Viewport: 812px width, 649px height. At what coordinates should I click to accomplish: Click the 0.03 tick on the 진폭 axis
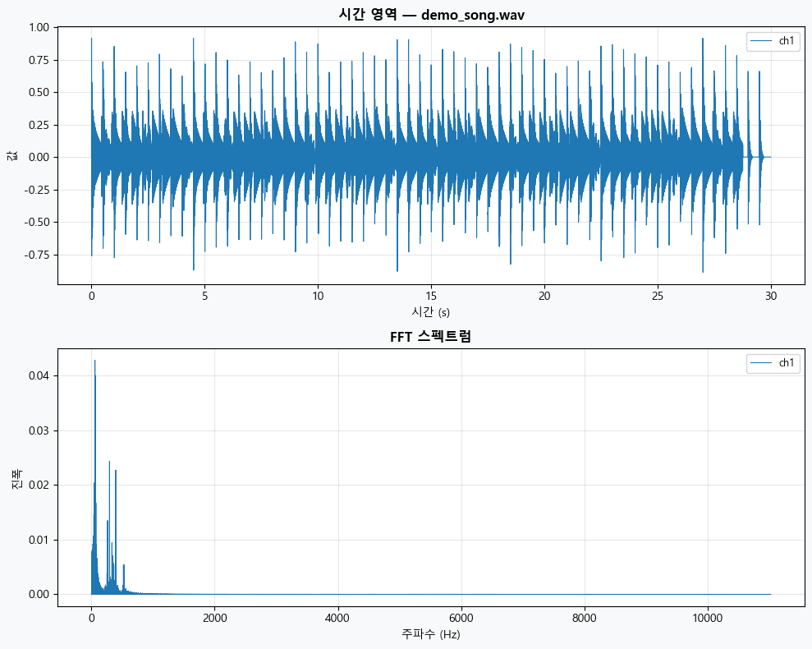pos(39,430)
